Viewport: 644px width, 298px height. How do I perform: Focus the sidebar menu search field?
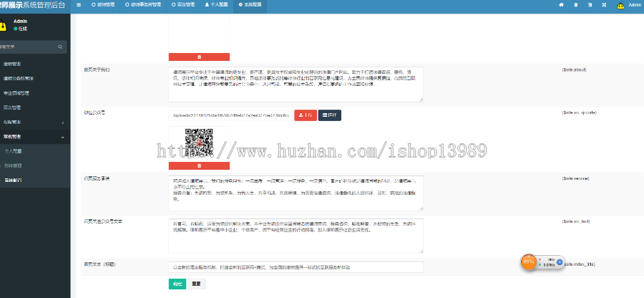29,47
